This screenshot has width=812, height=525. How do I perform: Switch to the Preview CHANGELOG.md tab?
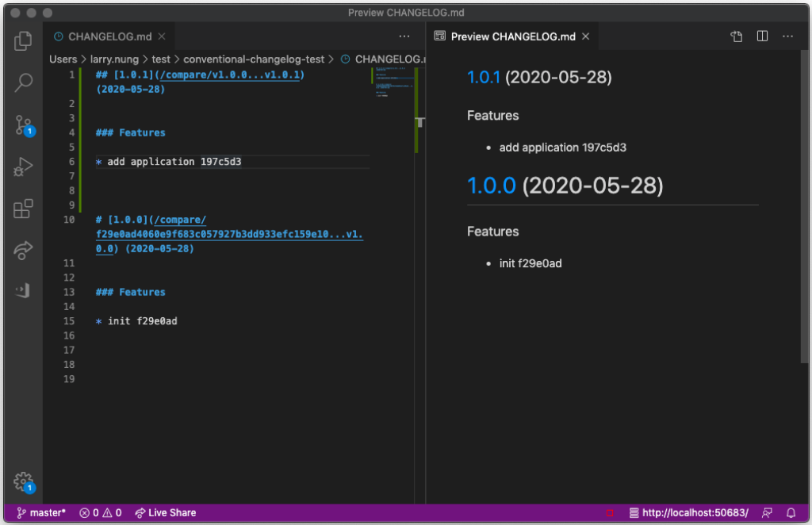(x=513, y=36)
